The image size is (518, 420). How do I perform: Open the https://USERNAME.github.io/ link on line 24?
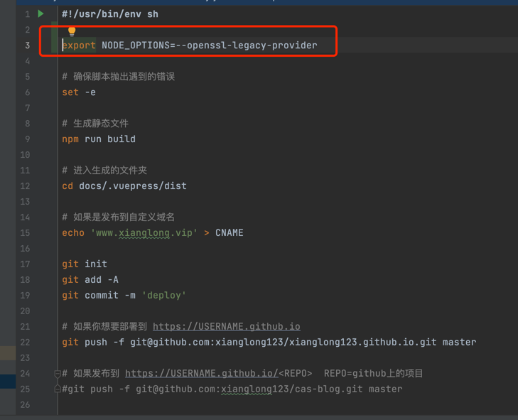(x=201, y=373)
